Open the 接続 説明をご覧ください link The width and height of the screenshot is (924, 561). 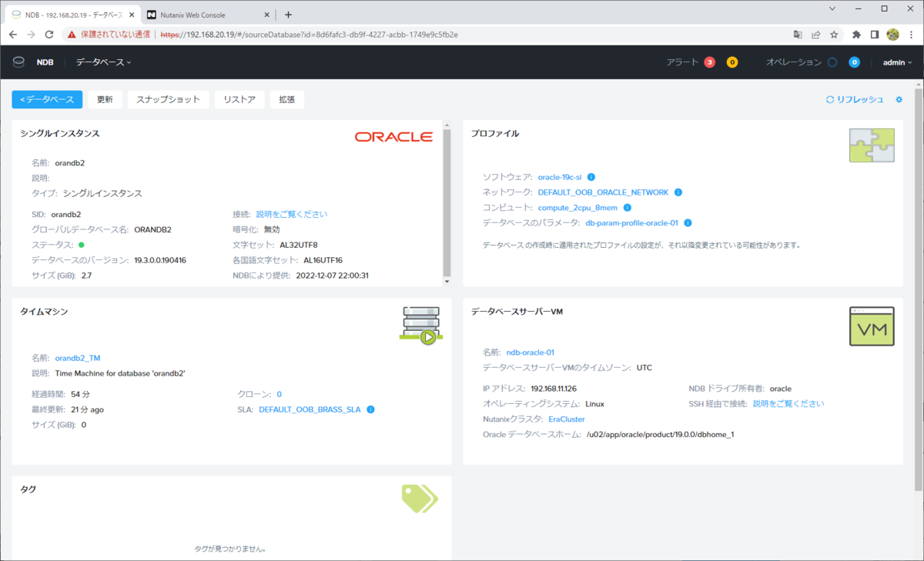pyautogui.click(x=292, y=214)
